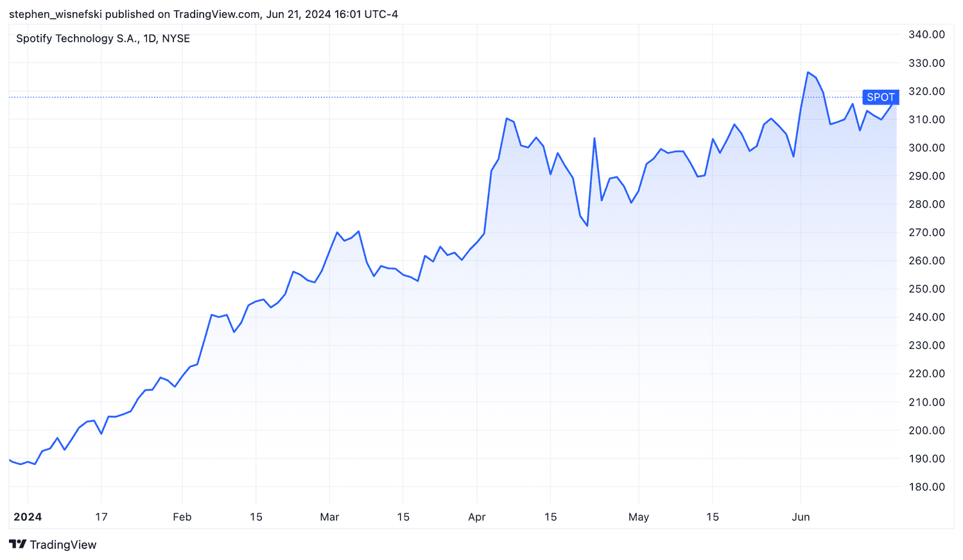Click the Apr date axis label

click(x=477, y=517)
